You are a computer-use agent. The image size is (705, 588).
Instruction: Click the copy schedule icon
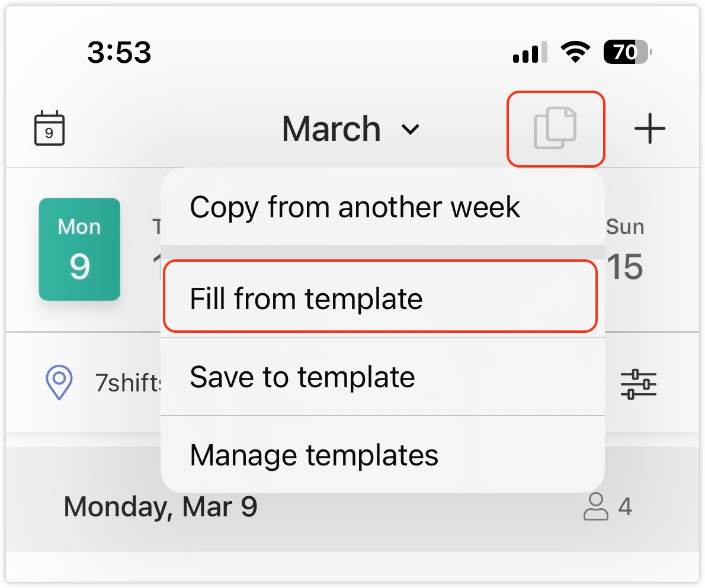[555, 128]
